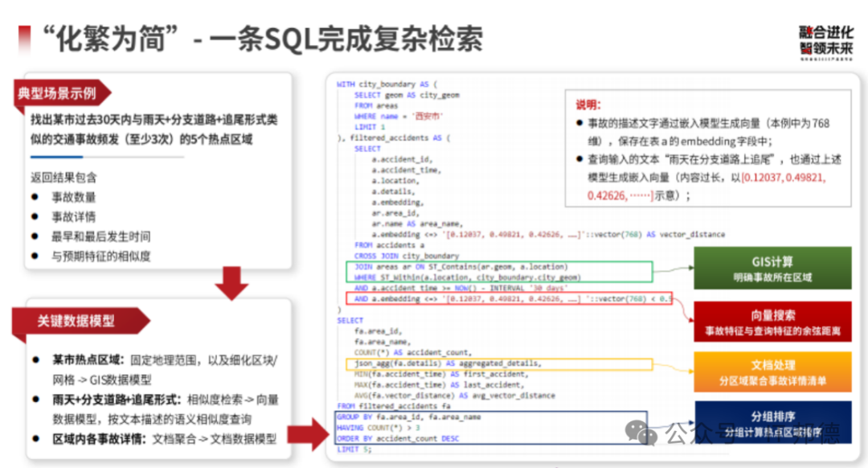Click the bold "区域内各事故详情:" bullet label
868x468 pixels.
[x=100, y=439]
